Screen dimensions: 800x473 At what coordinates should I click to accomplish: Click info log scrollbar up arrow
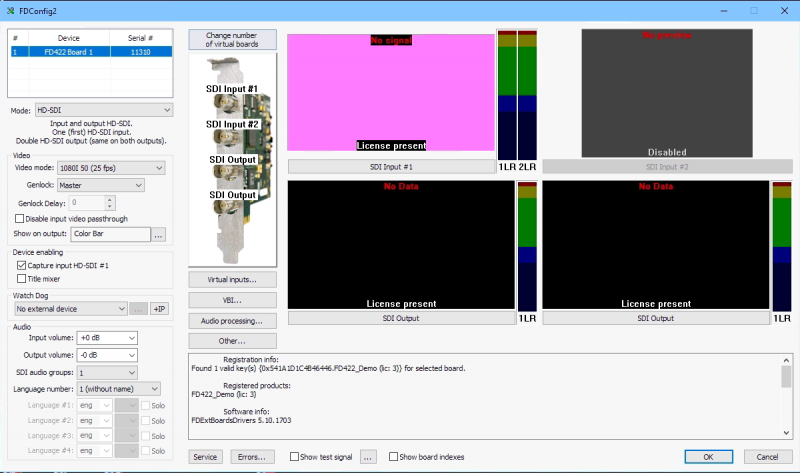tap(786, 360)
